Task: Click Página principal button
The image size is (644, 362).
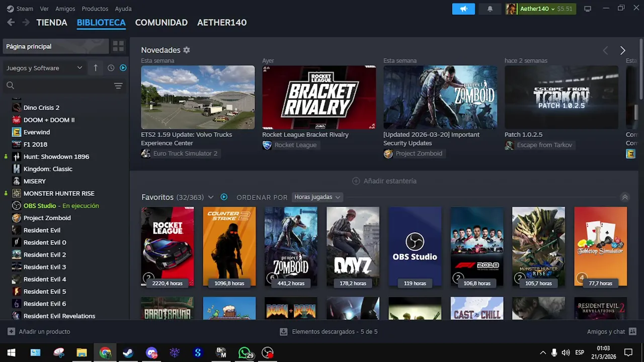Action: 55,46
